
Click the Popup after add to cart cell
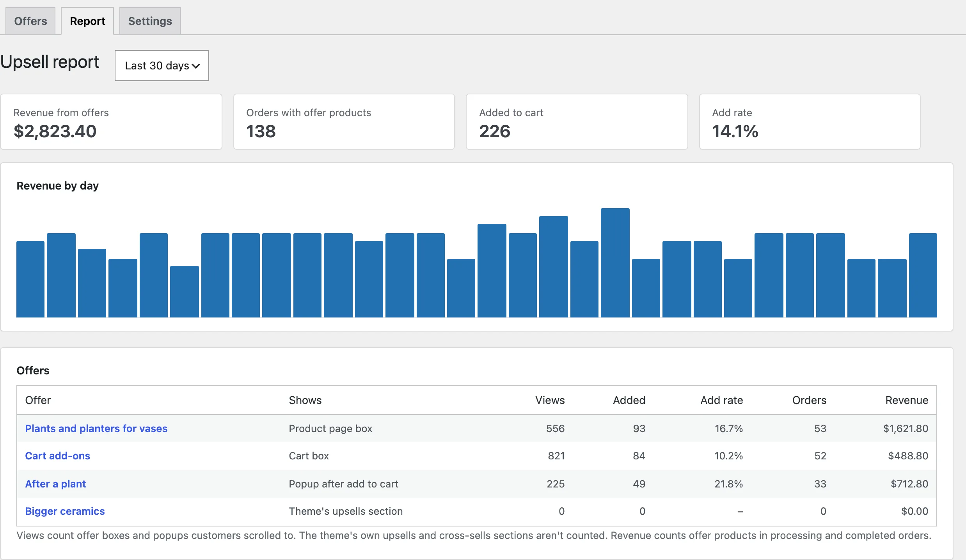pos(343,484)
